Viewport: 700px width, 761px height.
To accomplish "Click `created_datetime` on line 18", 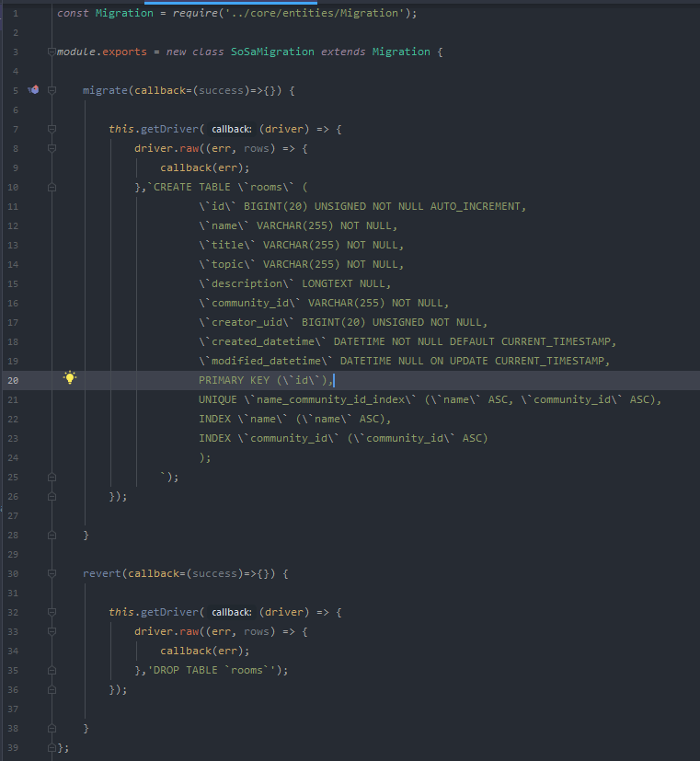I will tap(262, 341).
